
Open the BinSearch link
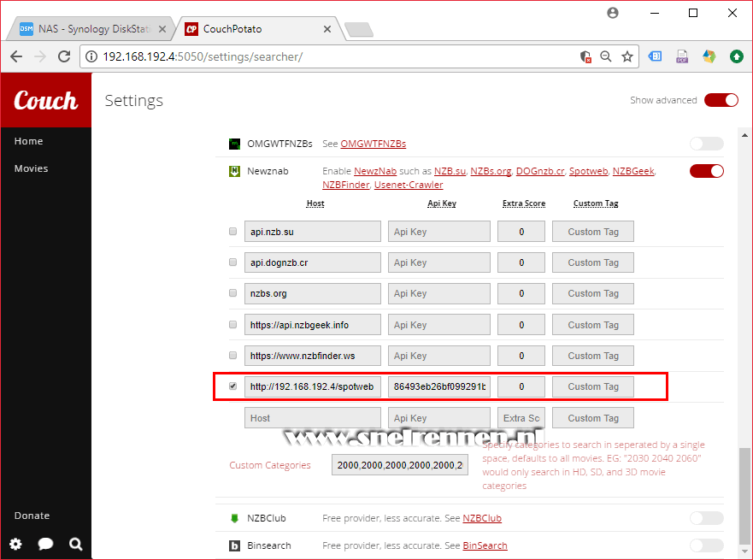(x=485, y=545)
